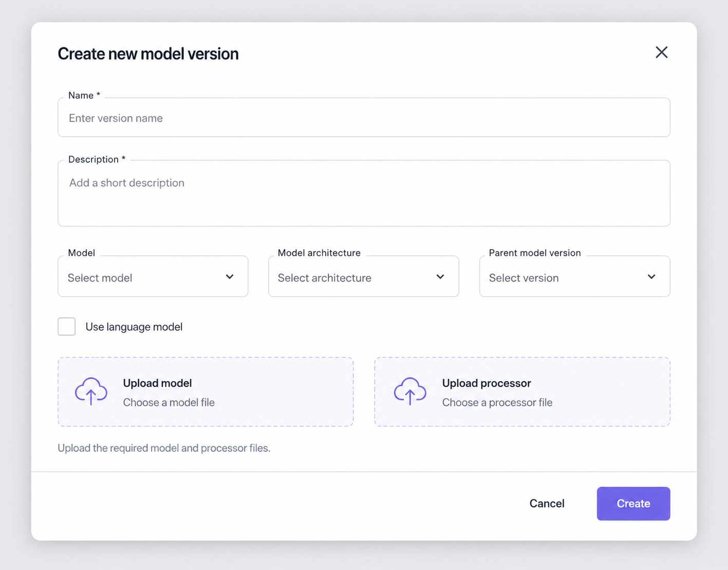Click the Cancel button

(547, 504)
